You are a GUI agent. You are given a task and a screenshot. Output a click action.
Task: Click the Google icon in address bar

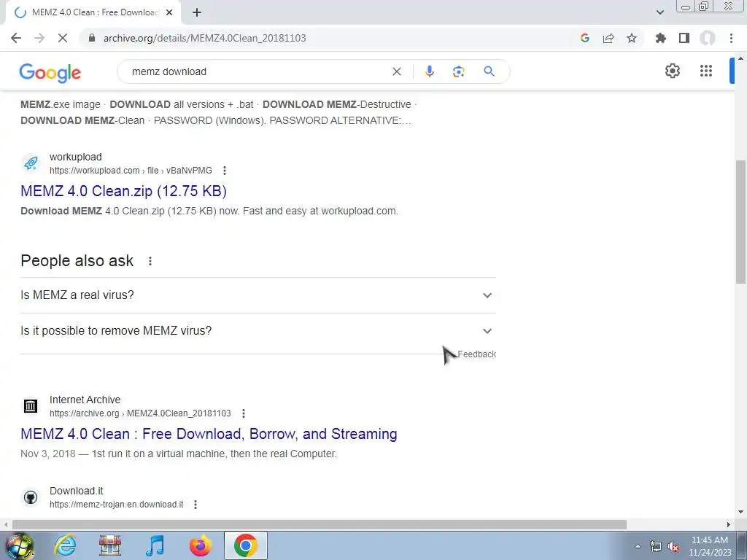[x=585, y=38]
